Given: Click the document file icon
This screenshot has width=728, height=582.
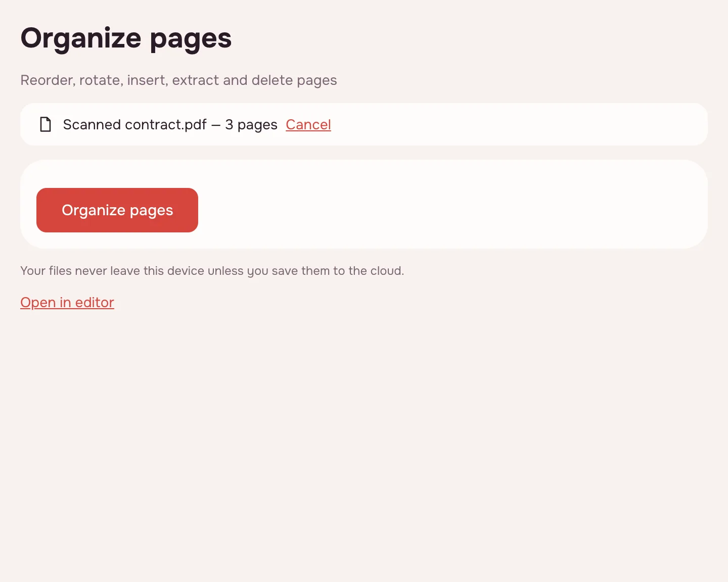Looking at the screenshot, I should point(45,124).
